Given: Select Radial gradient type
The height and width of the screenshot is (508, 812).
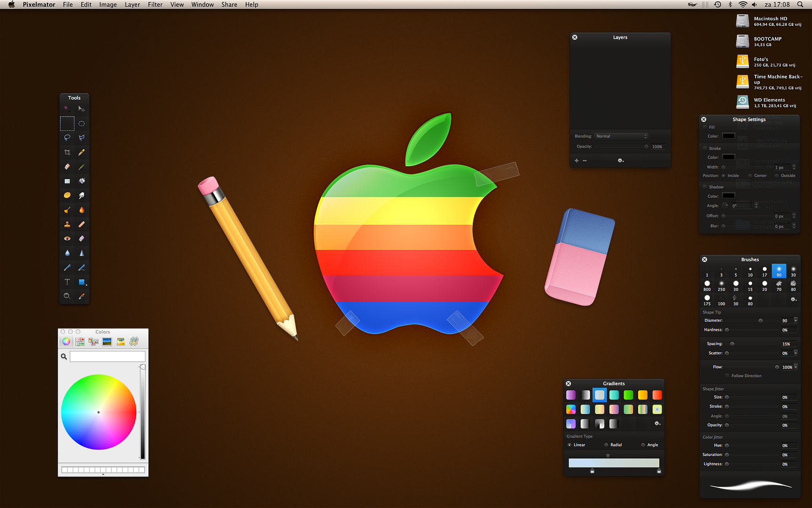Looking at the screenshot, I should pyautogui.click(x=606, y=445).
